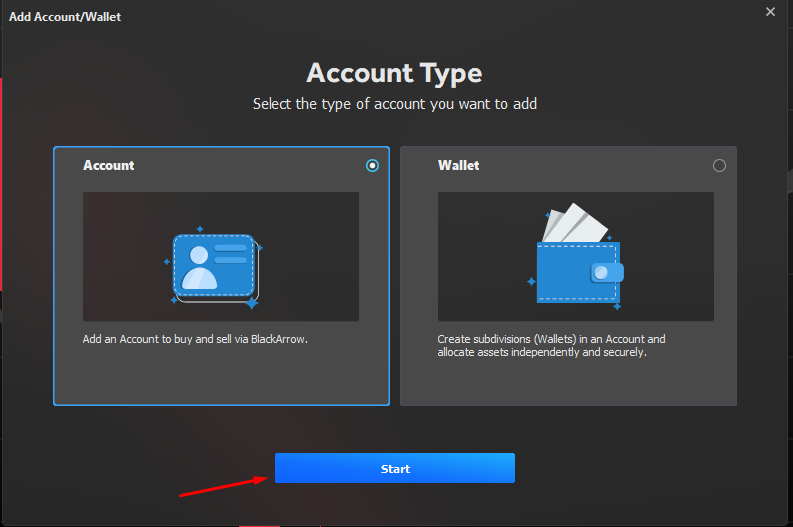Click the text lines on ID card icon
The height and width of the screenshot is (527, 793).
(230, 253)
